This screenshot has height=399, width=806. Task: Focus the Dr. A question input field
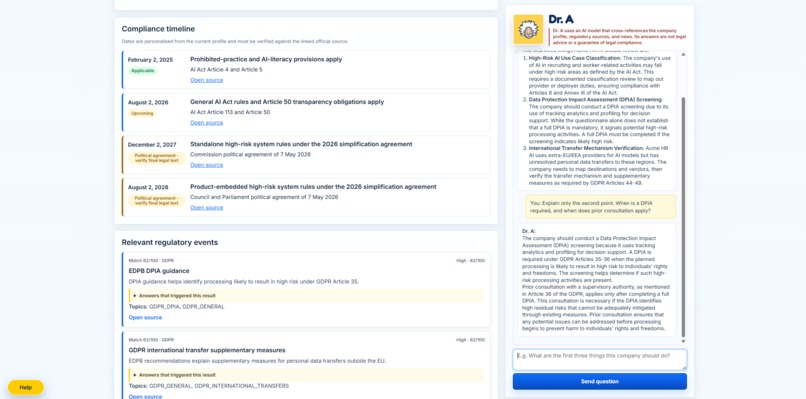(599, 359)
